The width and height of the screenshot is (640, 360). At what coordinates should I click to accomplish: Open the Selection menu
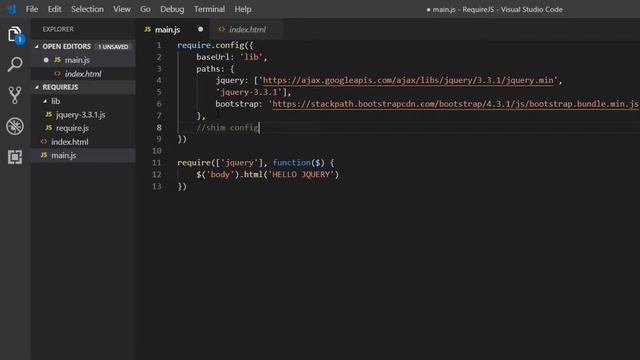pyautogui.click(x=87, y=9)
